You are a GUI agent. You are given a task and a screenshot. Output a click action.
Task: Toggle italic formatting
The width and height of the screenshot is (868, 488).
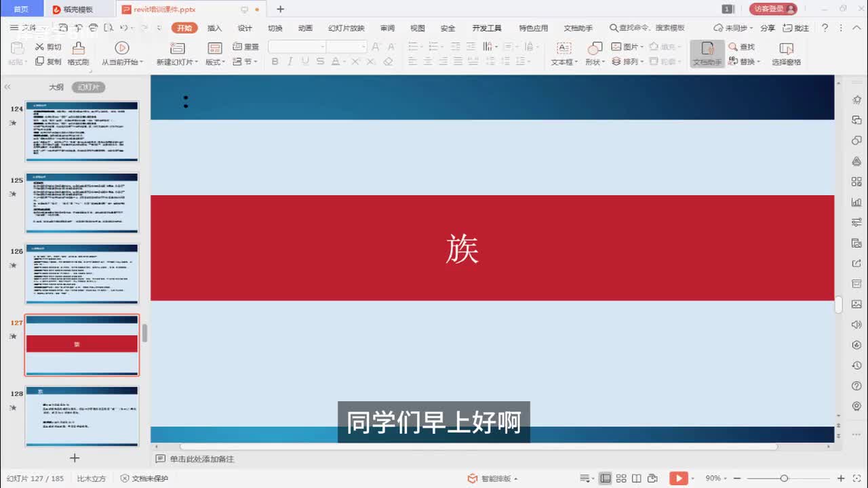click(x=290, y=61)
